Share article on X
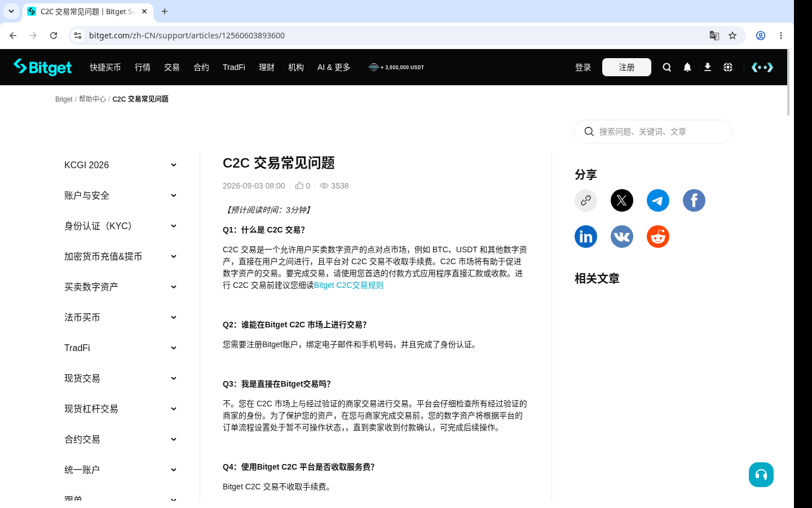Viewport: 812px width, 508px height. (622, 200)
